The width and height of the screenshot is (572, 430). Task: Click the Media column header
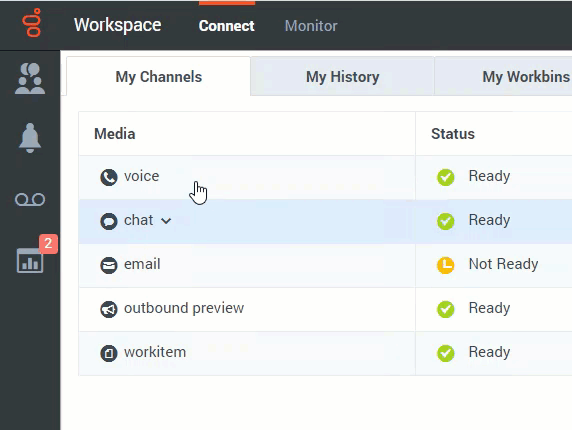[x=115, y=134]
